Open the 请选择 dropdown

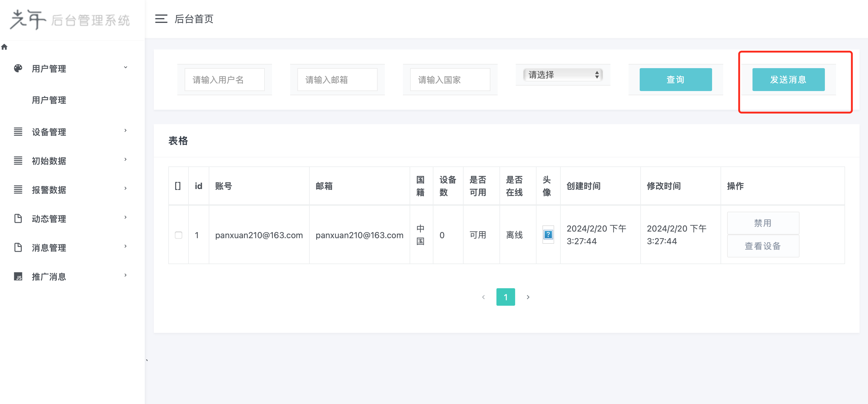(x=563, y=75)
